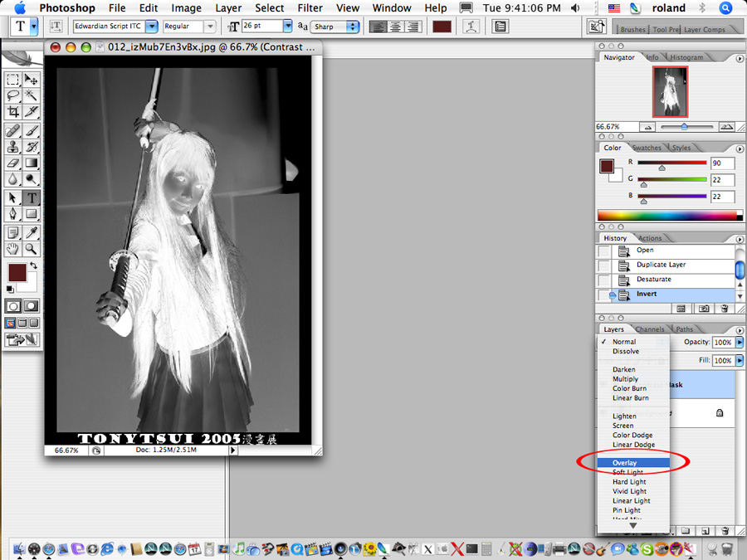Screen dimensions: 747x560
Task: Activate the Pen tool
Action: (x=13, y=214)
